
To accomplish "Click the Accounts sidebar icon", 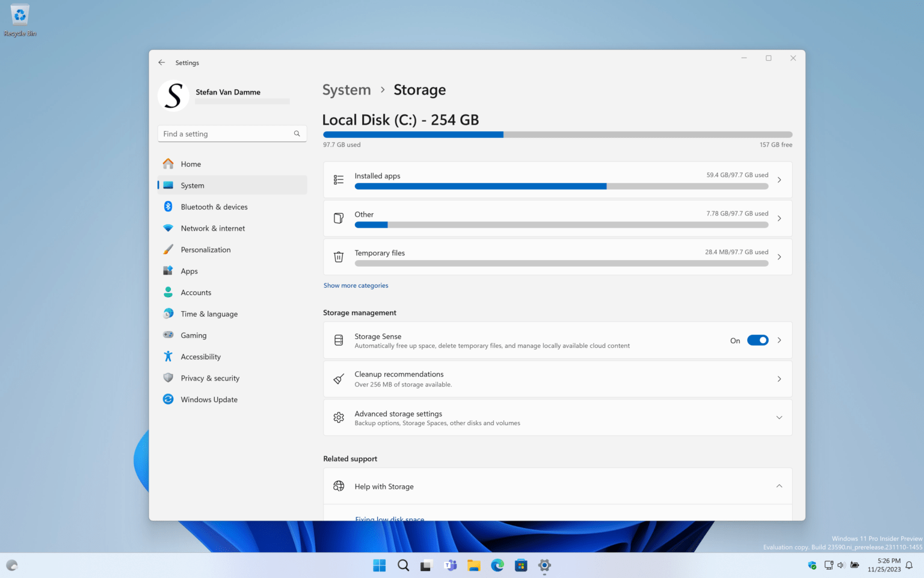I will pyautogui.click(x=167, y=292).
